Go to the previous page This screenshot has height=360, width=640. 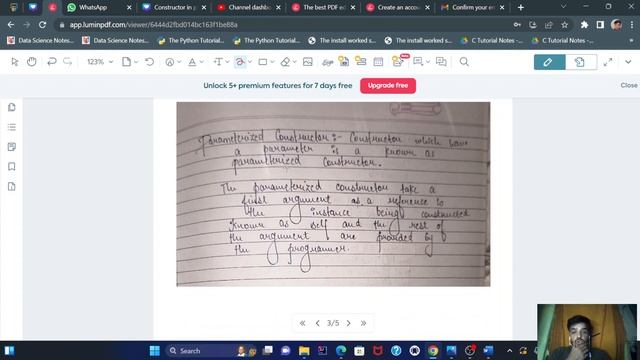tap(318, 323)
